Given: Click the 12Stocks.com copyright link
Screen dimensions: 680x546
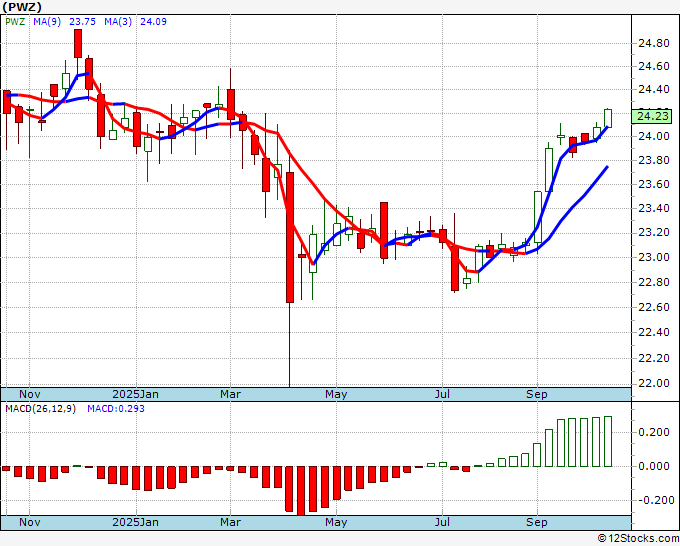Looking at the screenshot, I should click(638, 538).
